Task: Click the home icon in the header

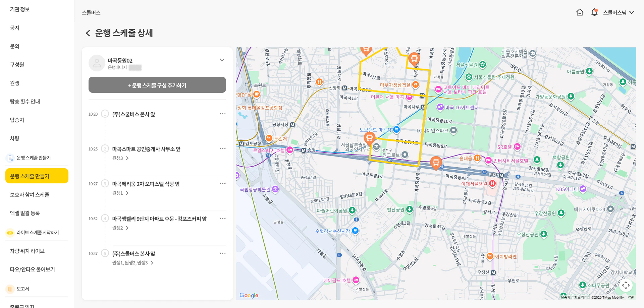Action: coord(580,12)
